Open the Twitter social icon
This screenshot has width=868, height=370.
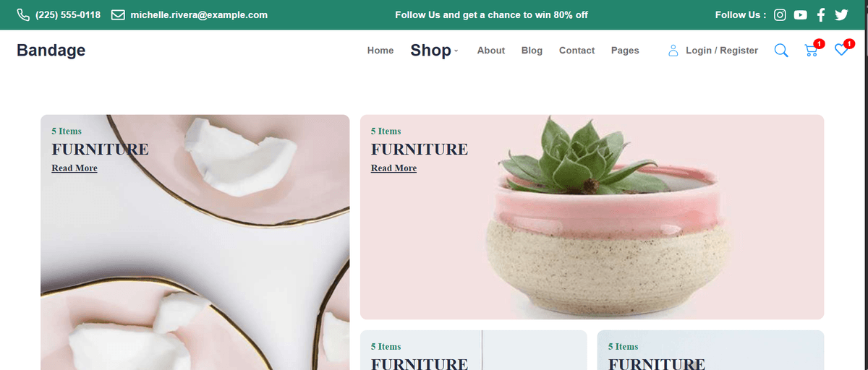841,14
